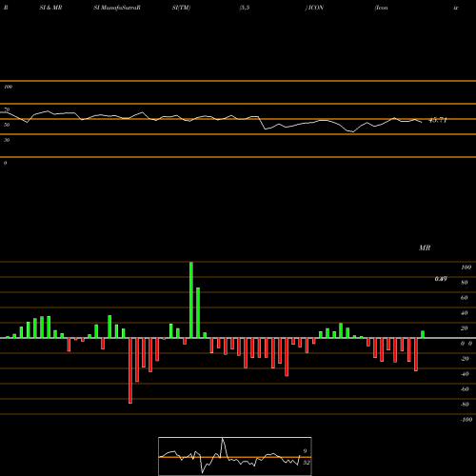This screenshot has width=476, height=476.
Task: Click the RSI axis label 50
Action: point(7,125)
